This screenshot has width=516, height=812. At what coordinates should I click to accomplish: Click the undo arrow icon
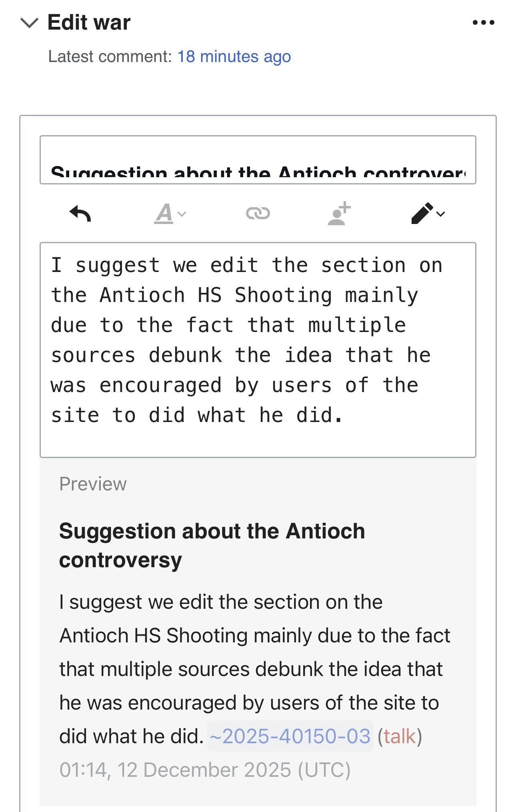click(80, 213)
